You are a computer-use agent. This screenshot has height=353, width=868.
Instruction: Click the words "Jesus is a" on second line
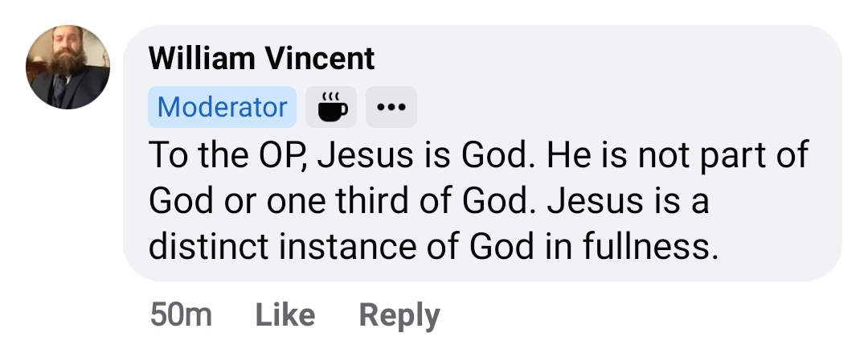tap(629, 201)
